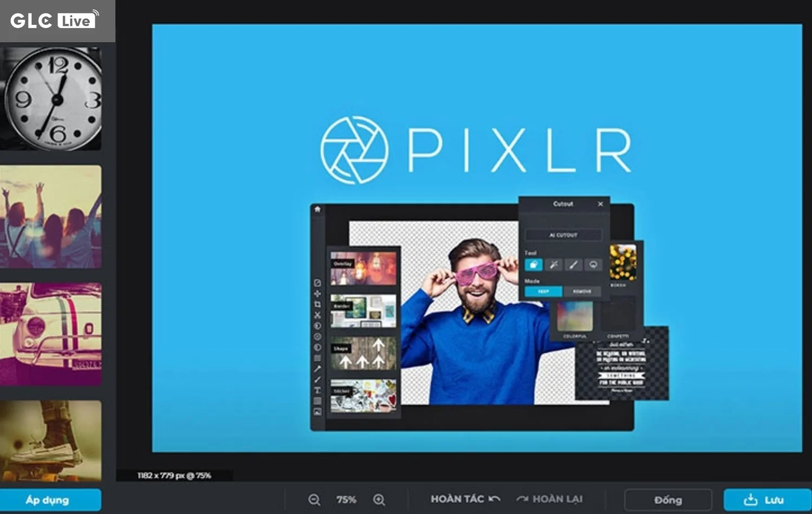Click the 75% zoom level value
This screenshot has height=514, width=812.
pyautogui.click(x=346, y=500)
